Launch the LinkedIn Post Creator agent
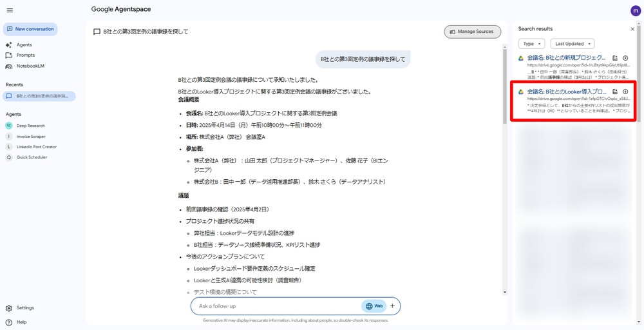Image resolution: width=644 pixels, height=330 pixels. [x=37, y=147]
